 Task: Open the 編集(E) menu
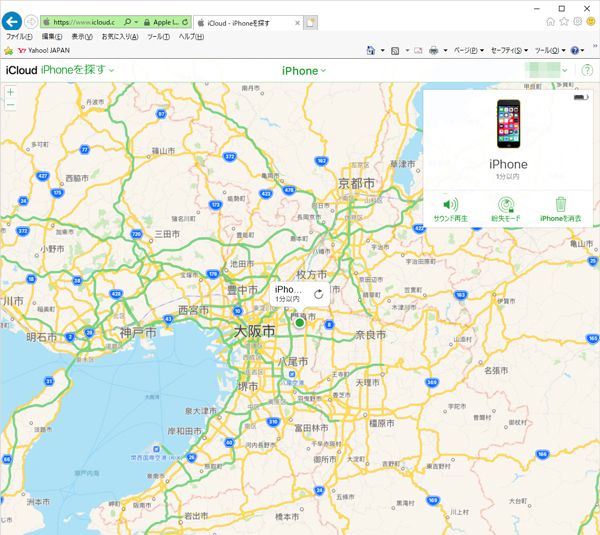(52, 37)
